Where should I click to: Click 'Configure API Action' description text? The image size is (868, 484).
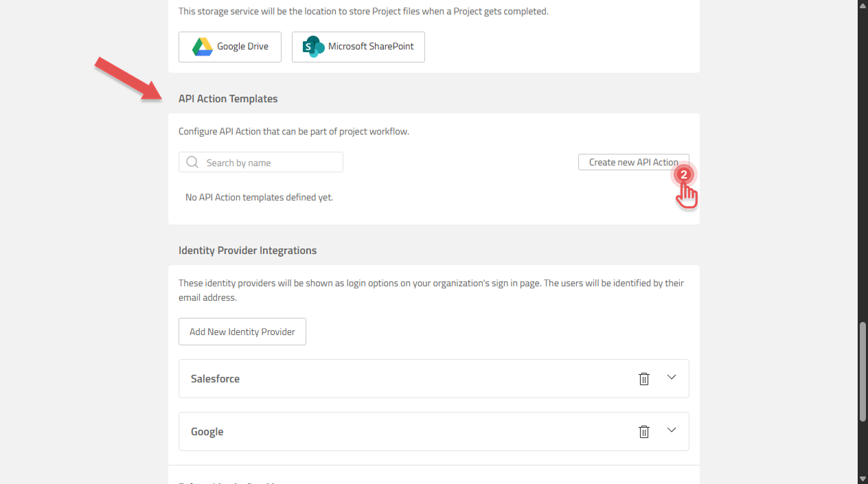click(294, 131)
